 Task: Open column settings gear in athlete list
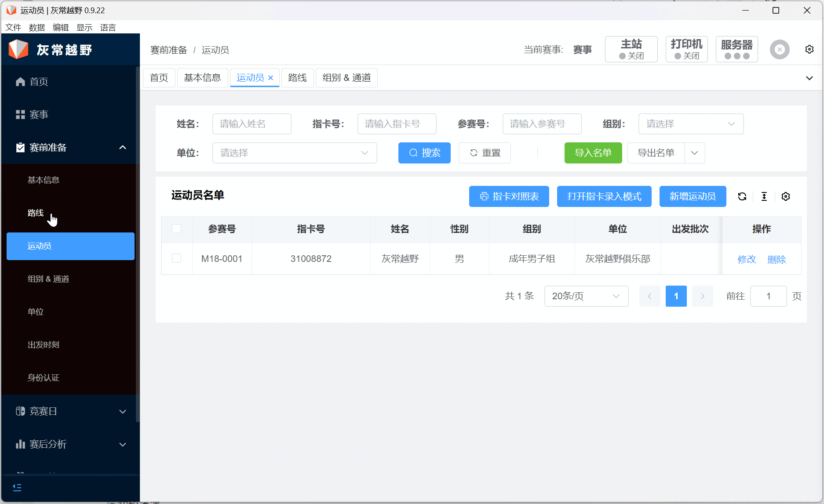[786, 196]
